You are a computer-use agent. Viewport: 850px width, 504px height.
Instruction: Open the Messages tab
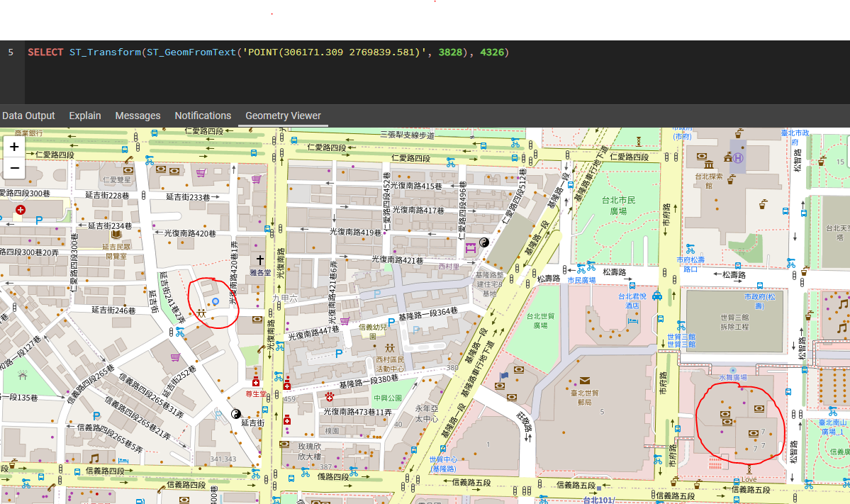click(138, 116)
